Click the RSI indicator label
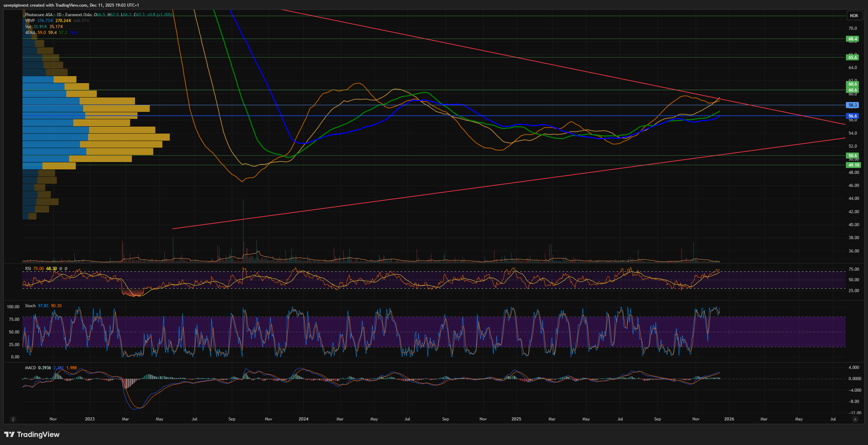Viewport: 868px width, 445px height. [x=28, y=269]
